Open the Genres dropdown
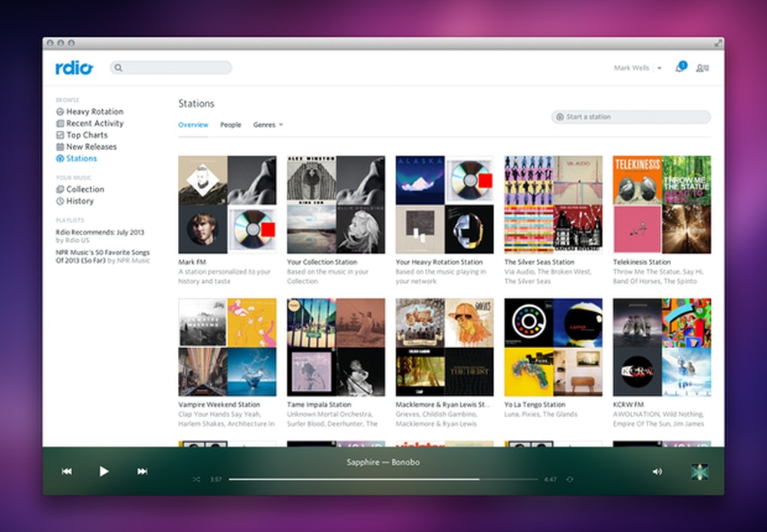Viewport: 767px width, 532px height. click(268, 124)
